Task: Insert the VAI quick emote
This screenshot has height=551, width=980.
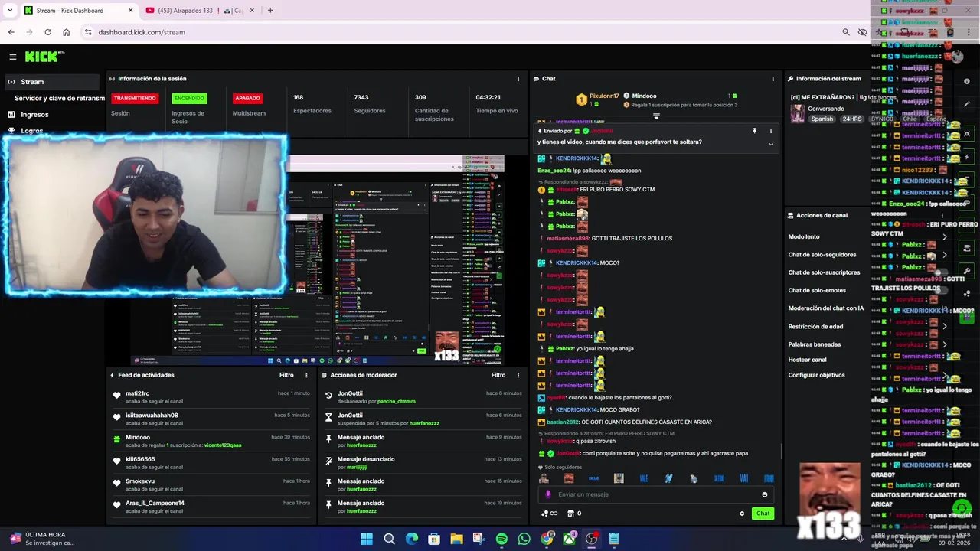Action: [x=743, y=478]
